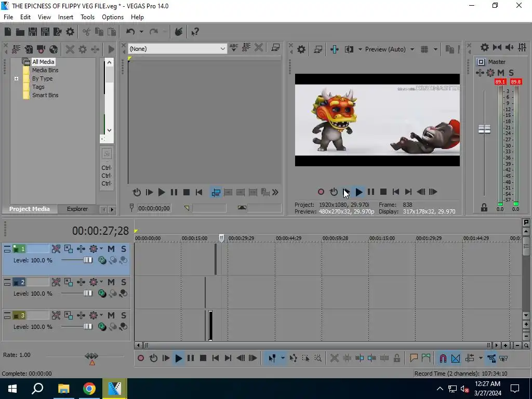532x399 pixels.
Task: Click the overlays grid icon in preview
Action: [x=424, y=49]
